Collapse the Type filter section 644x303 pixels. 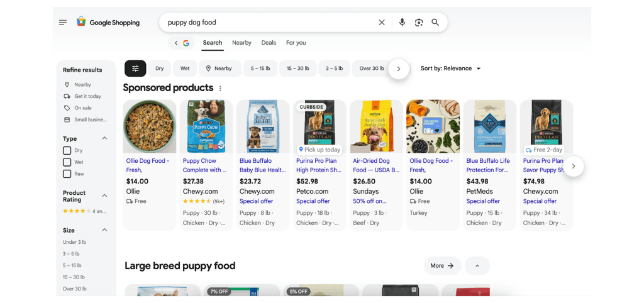104,138
